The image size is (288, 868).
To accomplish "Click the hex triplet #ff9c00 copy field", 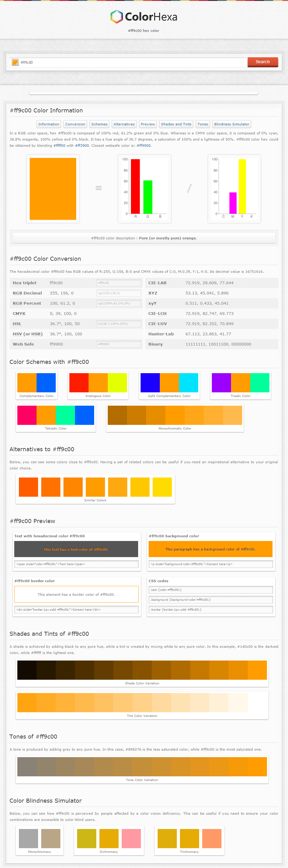I will click(119, 283).
